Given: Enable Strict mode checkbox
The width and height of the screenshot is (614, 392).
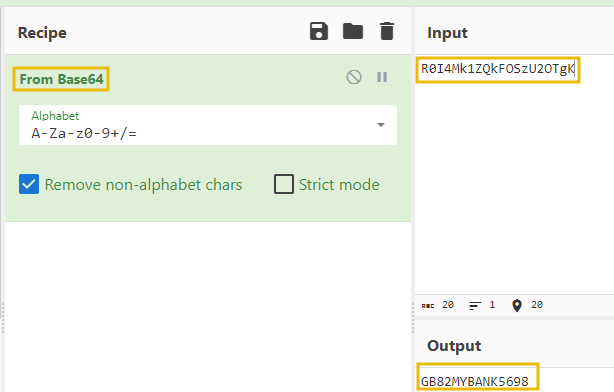Looking at the screenshot, I should (x=284, y=184).
